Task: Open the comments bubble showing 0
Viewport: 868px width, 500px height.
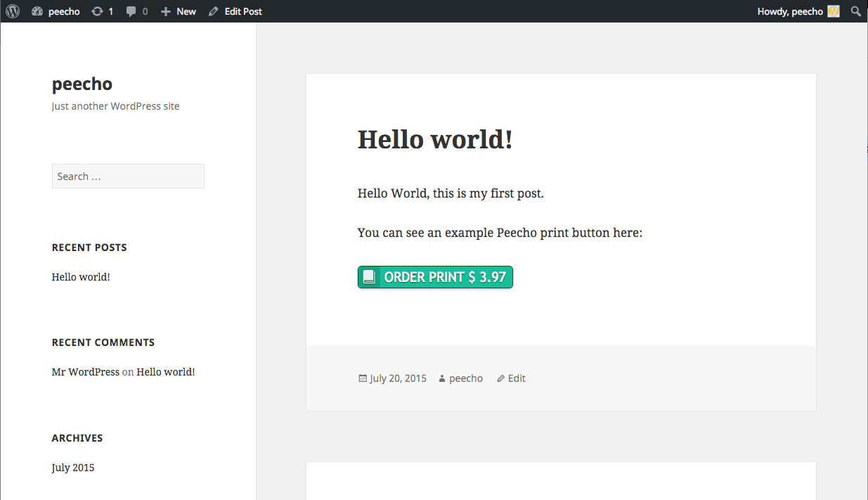Action: (137, 11)
